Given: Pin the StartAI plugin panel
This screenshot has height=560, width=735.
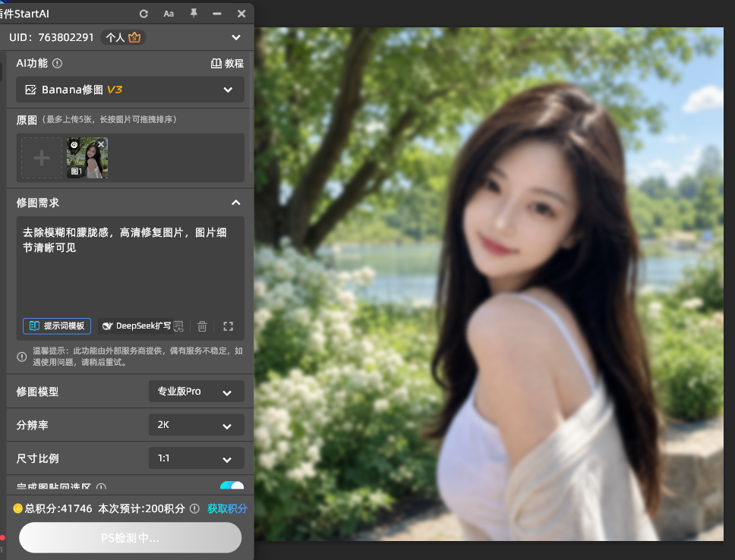Looking at the screenshot, I should coord(194,14).
